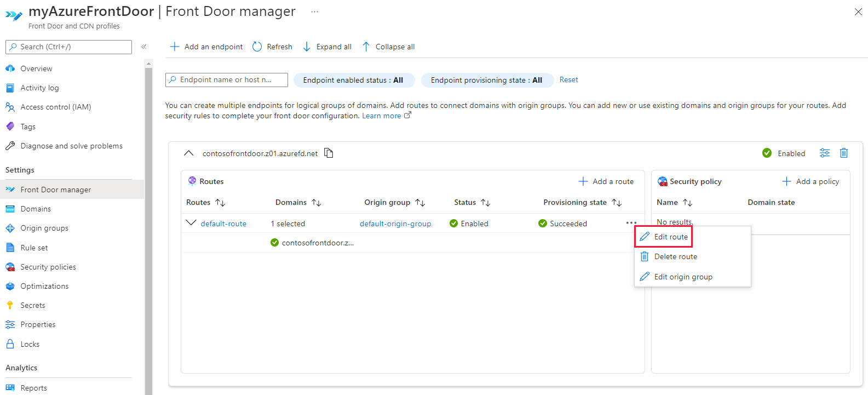868x395 pixels.
Task: Open Endpoint enabled status filter
Action: [x=353, y=80]
